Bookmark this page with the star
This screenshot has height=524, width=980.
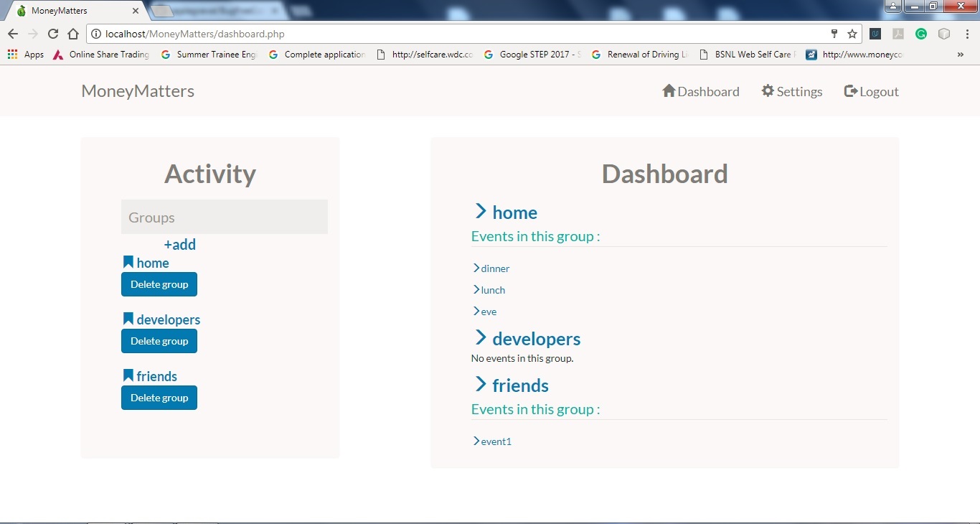pos(852,34)
